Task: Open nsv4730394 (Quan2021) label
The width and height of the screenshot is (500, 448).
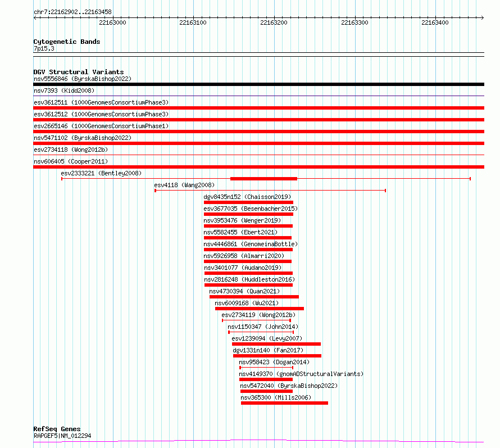Action: [244, 291]
